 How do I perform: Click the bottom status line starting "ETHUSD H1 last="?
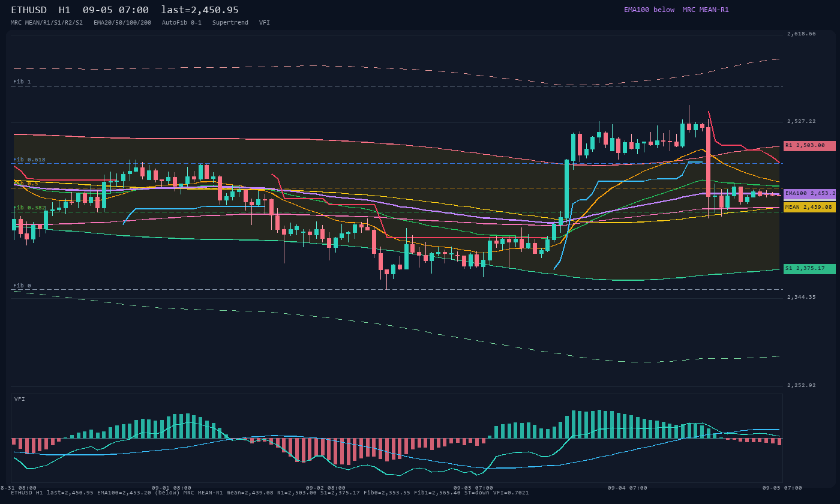270,493
